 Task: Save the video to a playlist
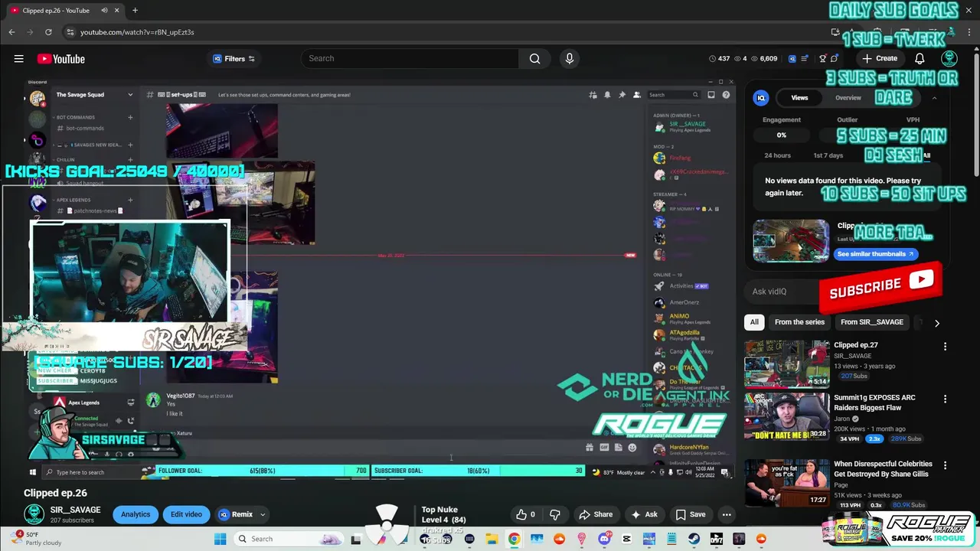pos(690,514)
